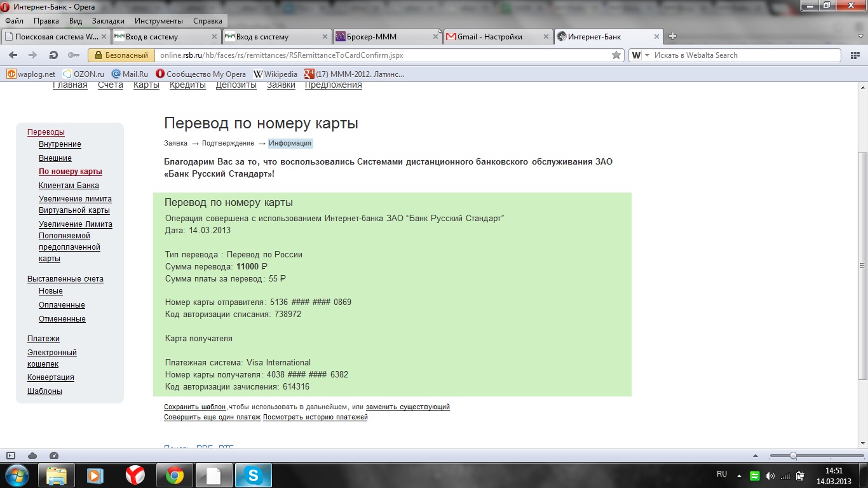Click the vertical page scrollbar
This screenshot has width=868, height=488.
tap(862, 266)
